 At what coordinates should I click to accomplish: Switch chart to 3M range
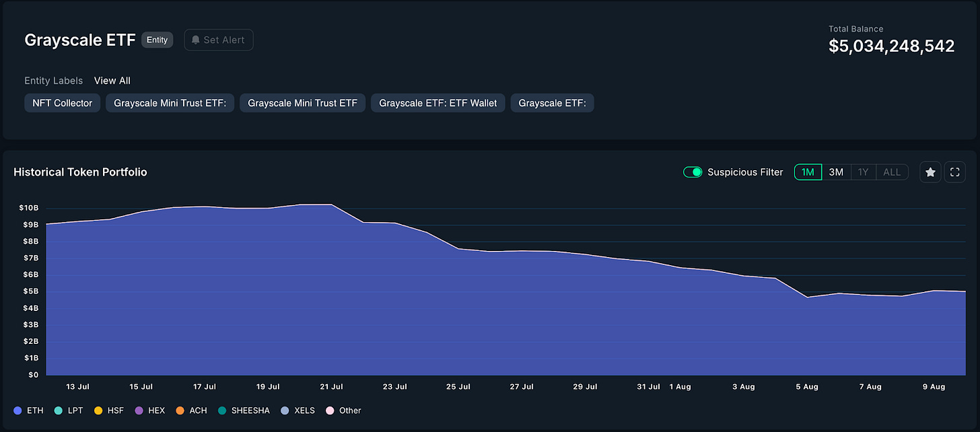coord(836,172)
